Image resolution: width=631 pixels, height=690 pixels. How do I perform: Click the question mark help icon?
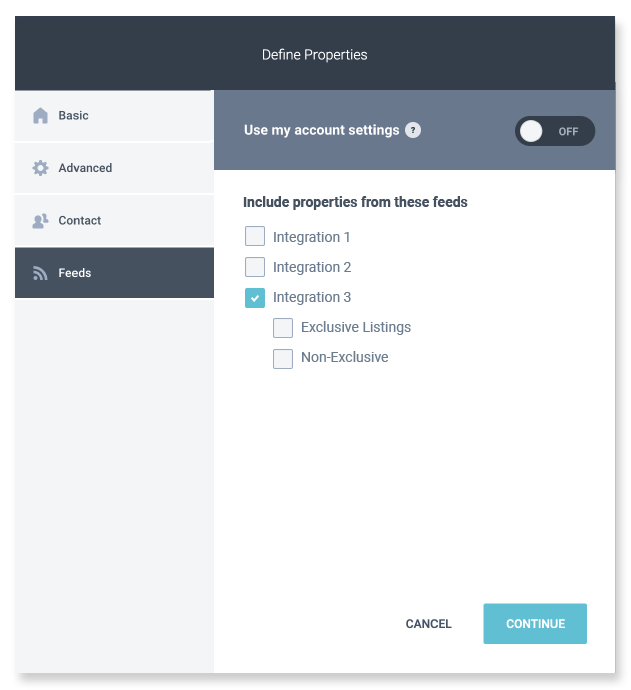(413, 130)
